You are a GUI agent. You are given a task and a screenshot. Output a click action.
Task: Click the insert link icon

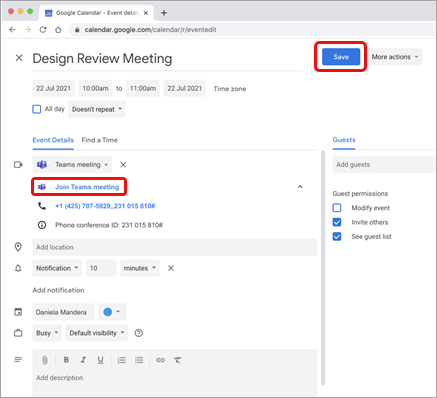tap(160, 360)
